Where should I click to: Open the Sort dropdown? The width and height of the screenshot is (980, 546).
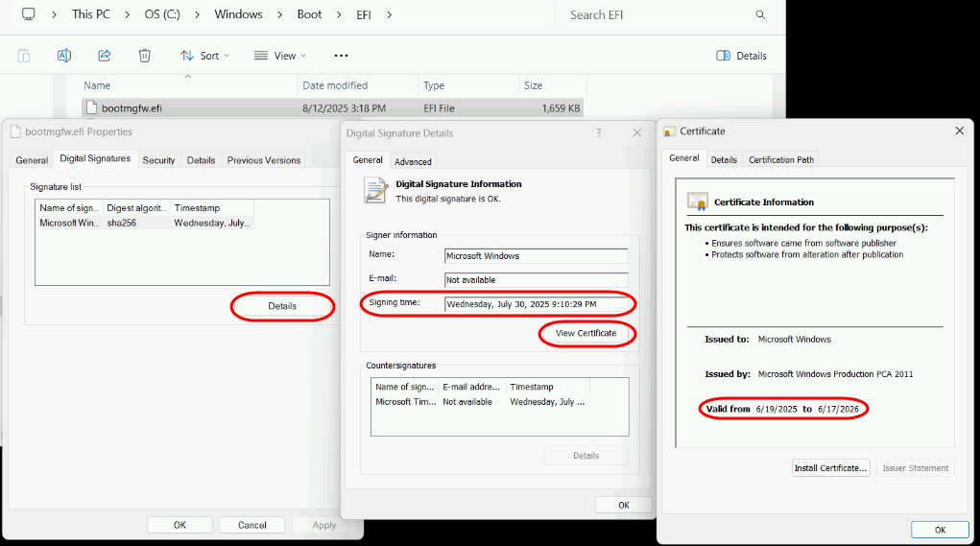(205, 56)
